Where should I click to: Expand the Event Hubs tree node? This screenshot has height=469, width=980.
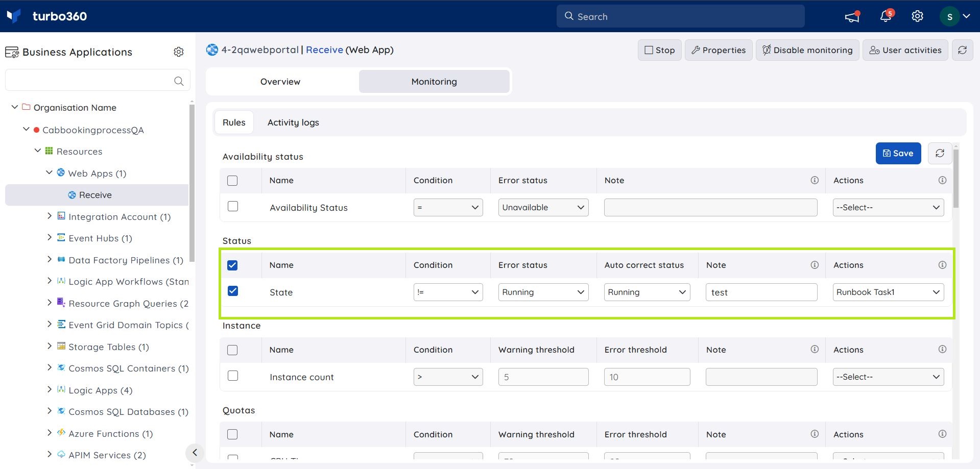(x=50, y=237)
